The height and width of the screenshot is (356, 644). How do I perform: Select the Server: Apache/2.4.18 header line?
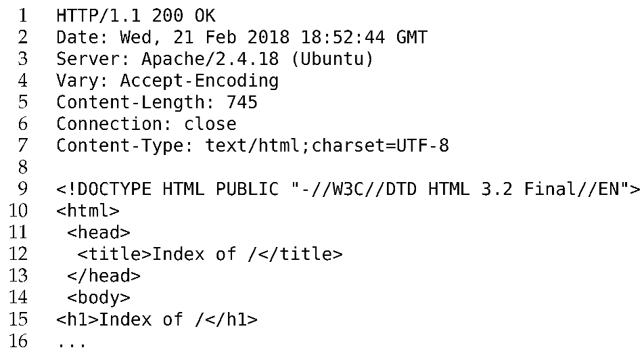click(x=214, y=59)
